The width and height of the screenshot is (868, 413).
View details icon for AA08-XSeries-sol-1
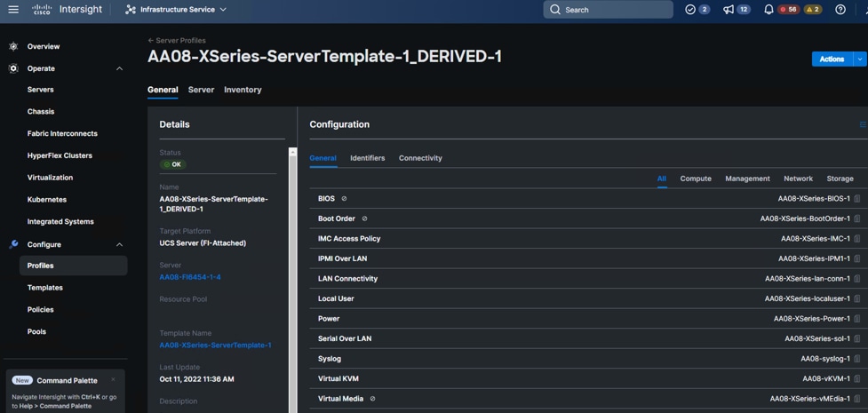[x=857, y=338]
